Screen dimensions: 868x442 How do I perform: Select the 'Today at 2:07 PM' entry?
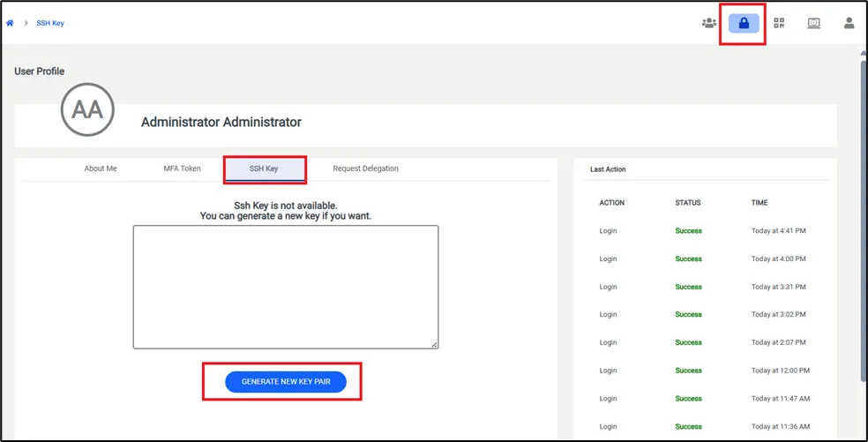click(x=778, y=342)
